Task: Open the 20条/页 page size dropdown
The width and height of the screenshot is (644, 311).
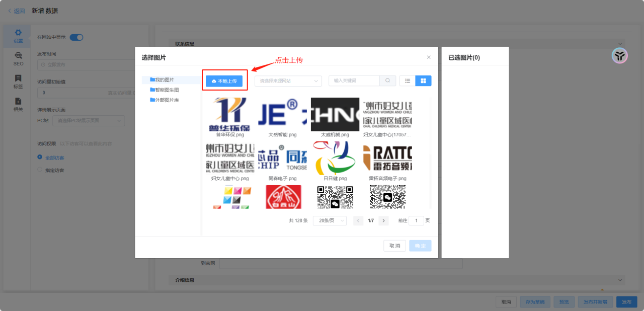Action: pyautogui.click(x=330, y=220)
